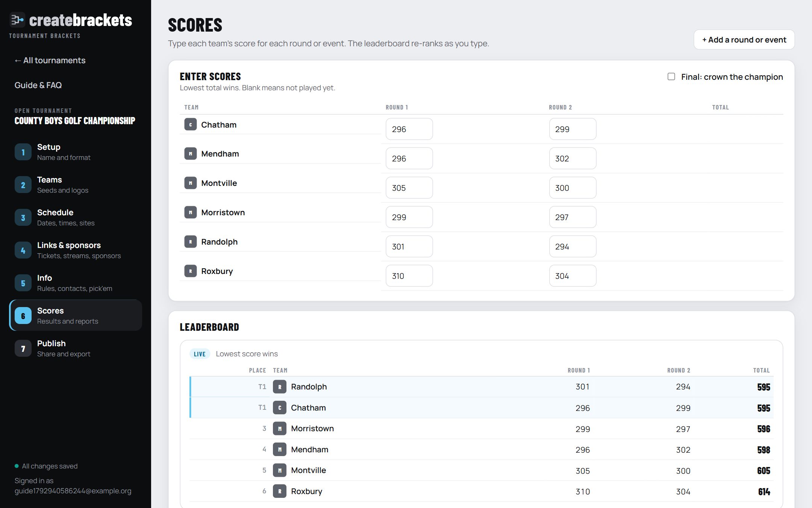Click Randolph's badge in the leaderboard

[280, 387]
